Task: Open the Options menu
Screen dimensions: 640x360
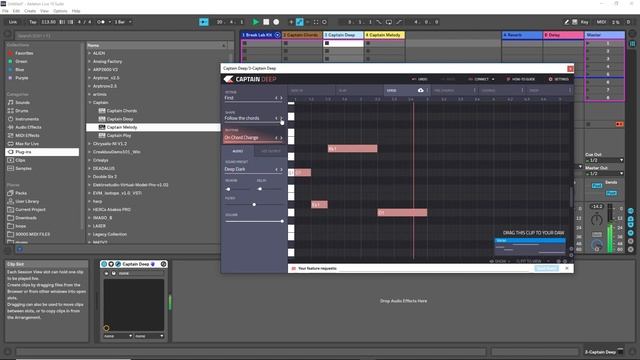Action: [60, 11]
